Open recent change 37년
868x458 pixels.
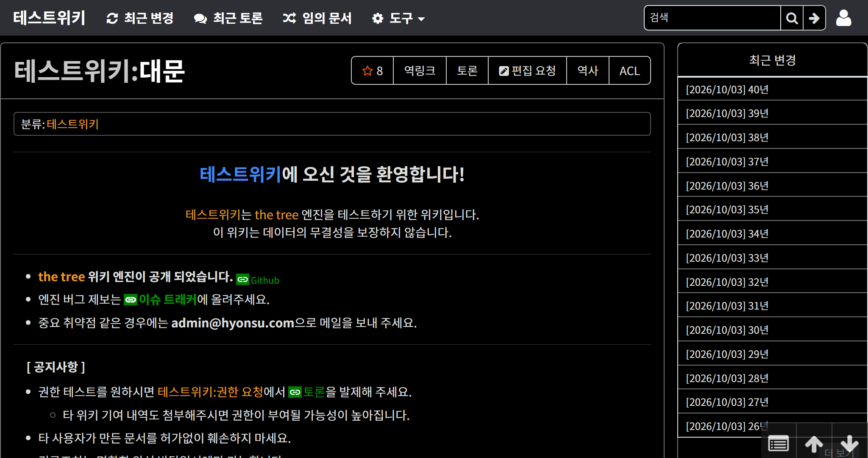click(x=772, y=162)
